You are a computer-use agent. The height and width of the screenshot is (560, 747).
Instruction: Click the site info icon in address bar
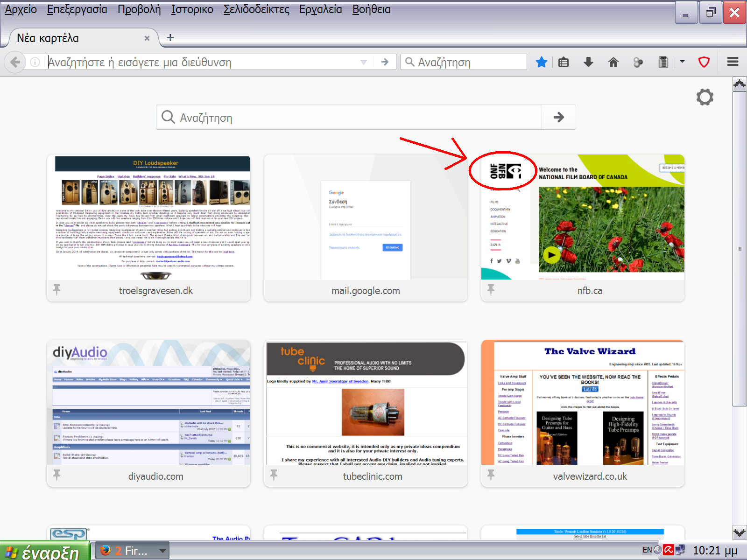point(35,62)
